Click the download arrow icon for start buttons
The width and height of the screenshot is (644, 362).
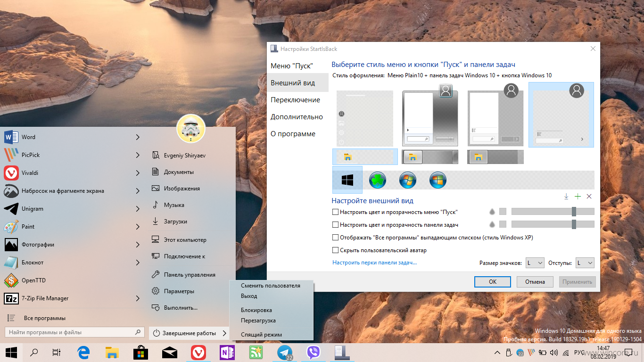566,197
